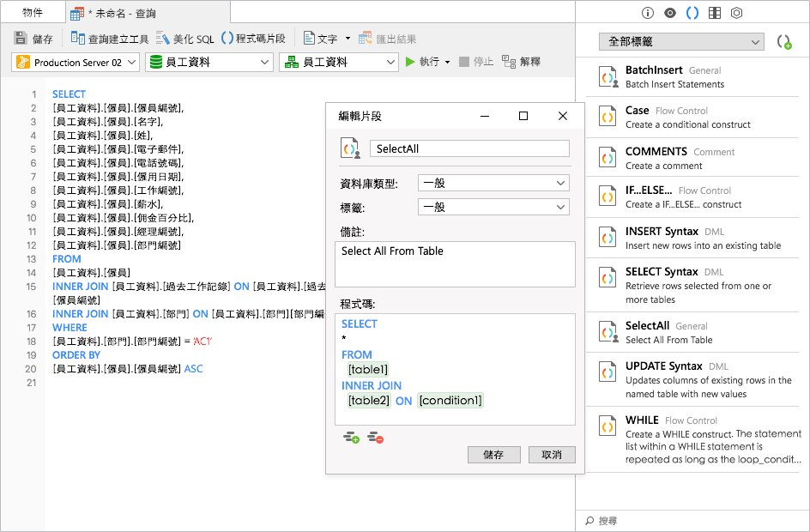Viewport: 810px width, 532px height.
Task: Select the SelectAll snippet in list
Action: pyautogui.click(x=692, y=332)
